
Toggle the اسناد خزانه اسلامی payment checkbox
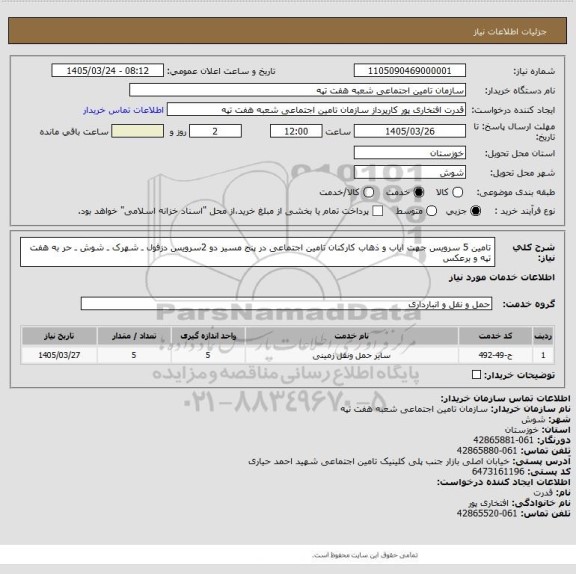377,211
